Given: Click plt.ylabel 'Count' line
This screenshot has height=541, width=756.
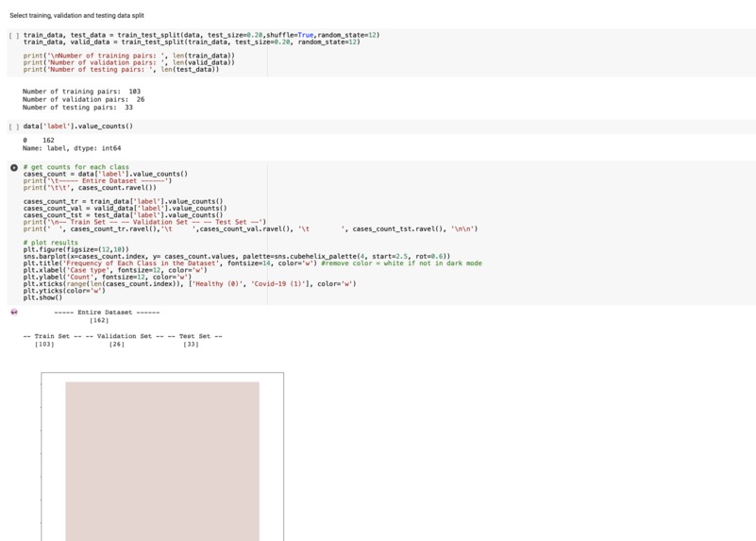Looking at the screenshot, I should (107, 277).
